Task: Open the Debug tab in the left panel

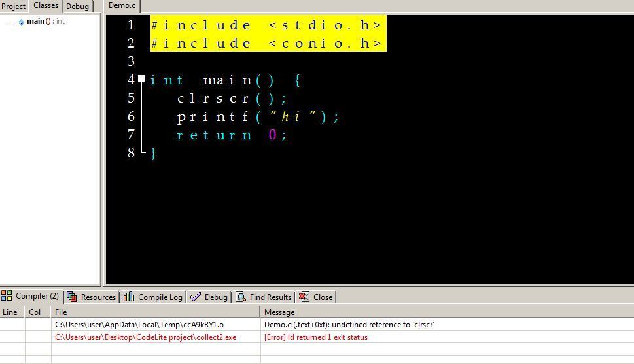Action: (77, 7)
